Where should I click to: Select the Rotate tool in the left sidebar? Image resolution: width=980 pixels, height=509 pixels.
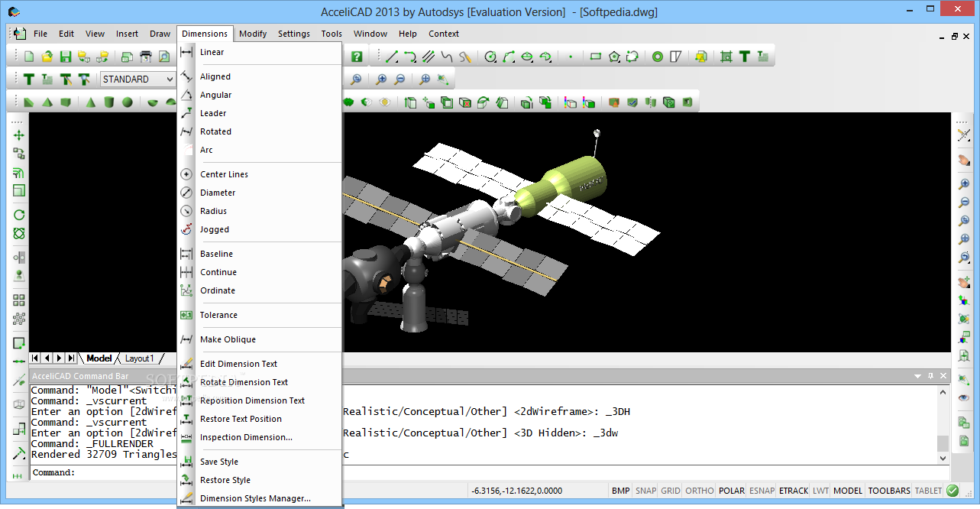point(19,216)
